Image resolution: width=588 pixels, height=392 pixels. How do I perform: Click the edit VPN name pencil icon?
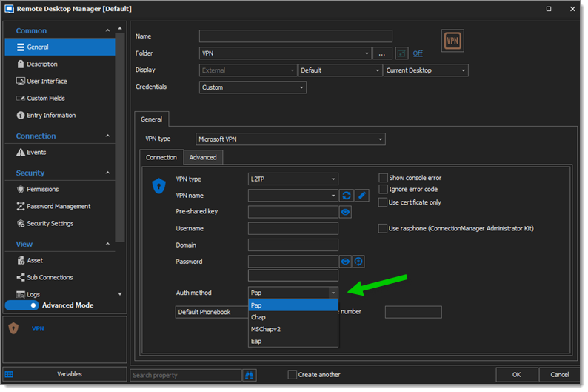click(x=362, y=196)
